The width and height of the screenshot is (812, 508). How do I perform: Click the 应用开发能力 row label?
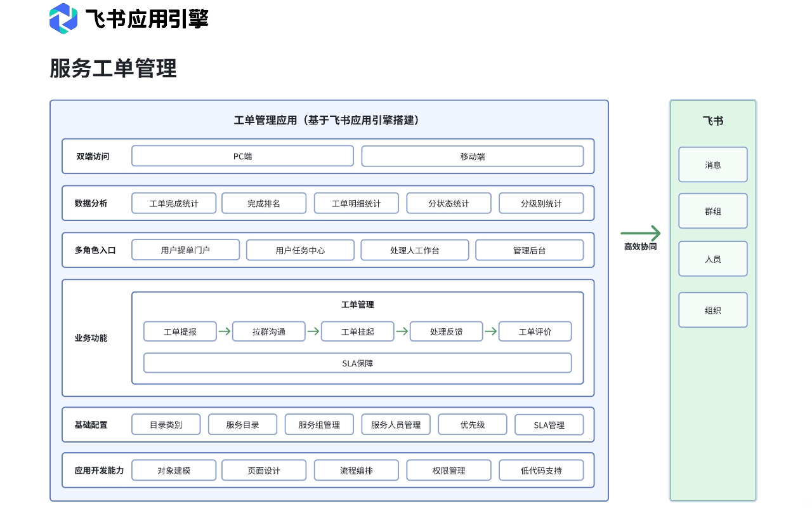[99, 471]
